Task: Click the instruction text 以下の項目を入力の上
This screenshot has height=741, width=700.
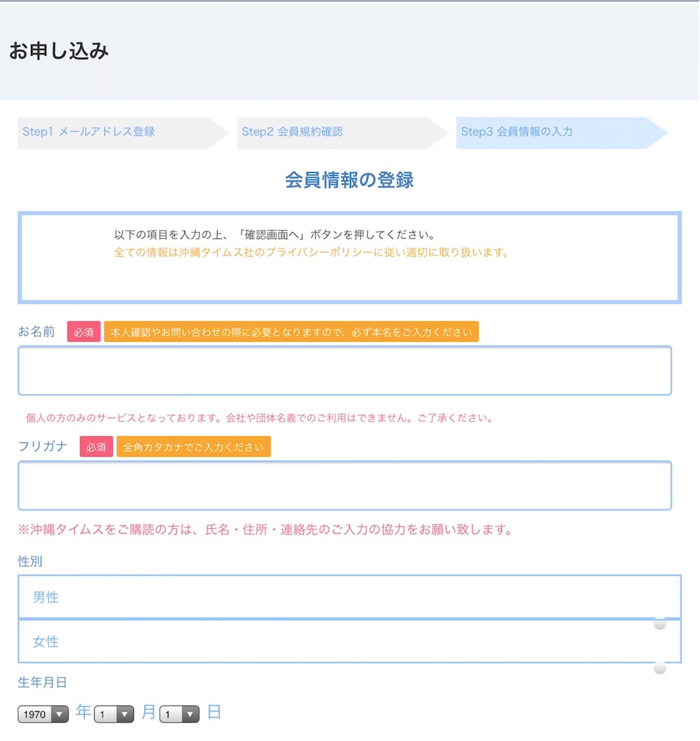Action: (x=275, y=234)
